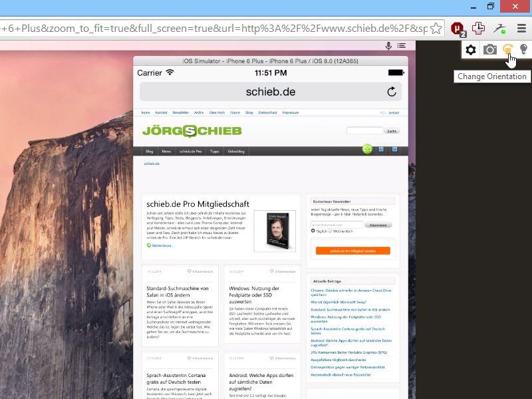Take a screenshot with the camera icon
This screenshot has height=399, width=532.
(490, 50)
